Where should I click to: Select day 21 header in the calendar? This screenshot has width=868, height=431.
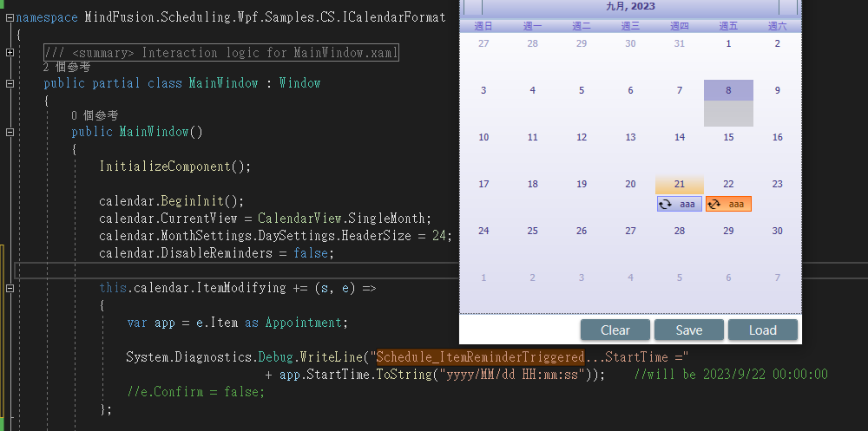(x=679, y=185)
